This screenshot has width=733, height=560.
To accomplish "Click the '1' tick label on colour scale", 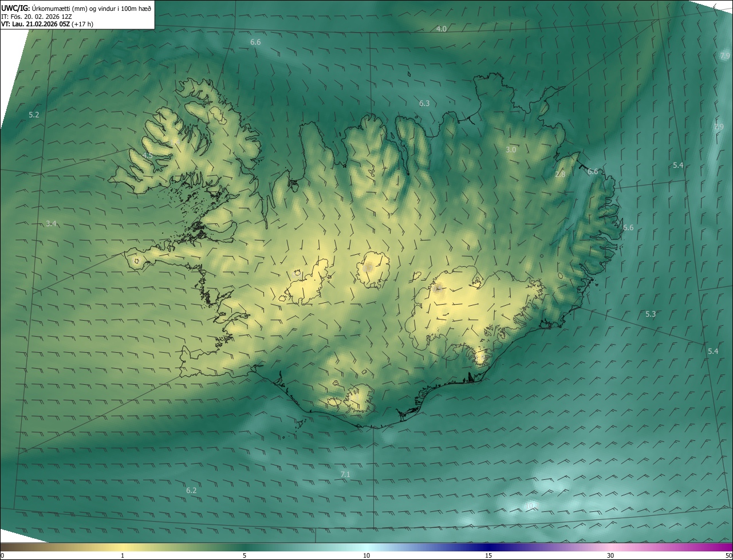I will [123, 555].
